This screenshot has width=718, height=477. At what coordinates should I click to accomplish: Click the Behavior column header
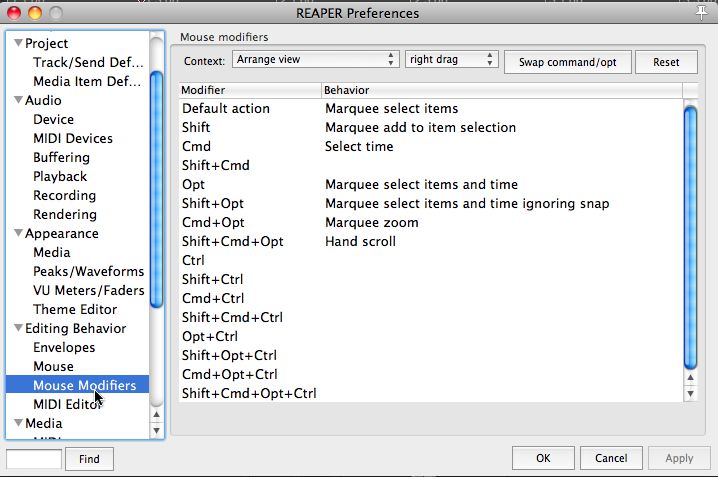tap(502, 90)
